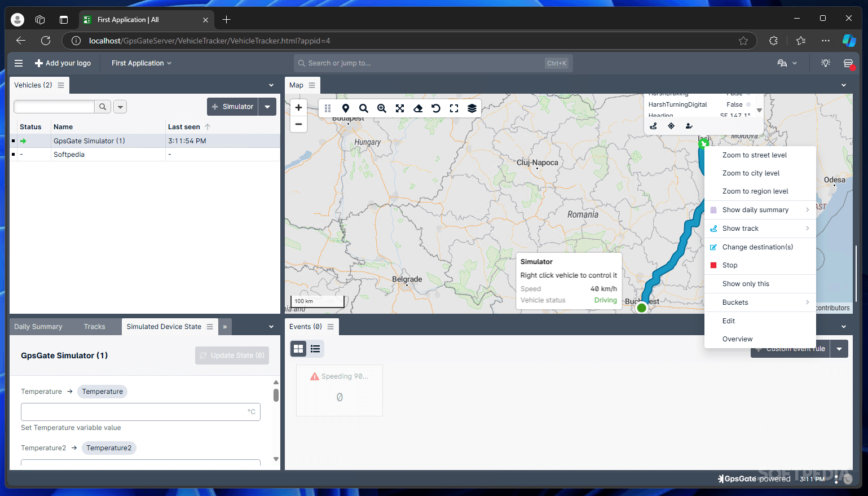868x496 pixels.
Task: Click the show track icon in vehicle popup
Action: click(653, 126)
